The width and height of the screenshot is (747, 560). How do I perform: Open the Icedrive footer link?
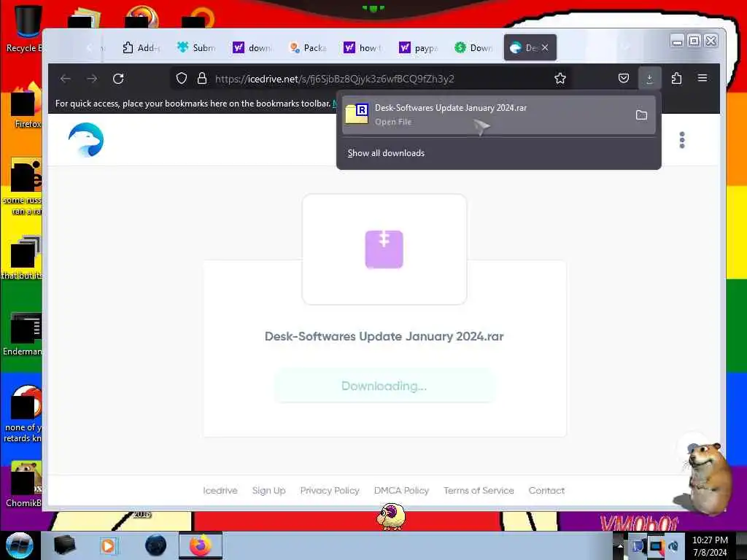pyautogui.click(x=220, y=491)
